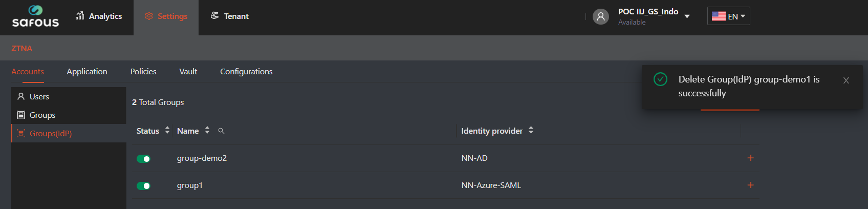This screenshot has width=868, height=209.
Task: Disable the group1 status toggle
Action: coord(143,186)
